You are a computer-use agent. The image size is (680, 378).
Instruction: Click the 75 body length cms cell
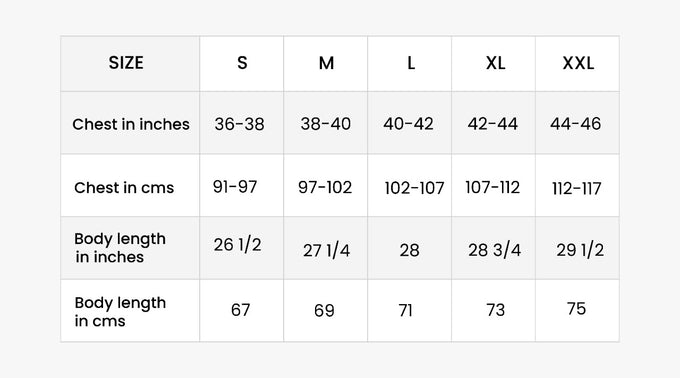pyautogui.click(x=576, y=309)
